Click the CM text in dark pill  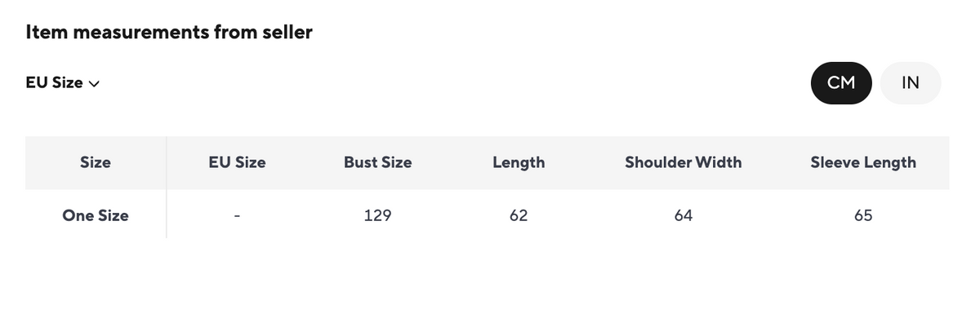pos(841,83)
